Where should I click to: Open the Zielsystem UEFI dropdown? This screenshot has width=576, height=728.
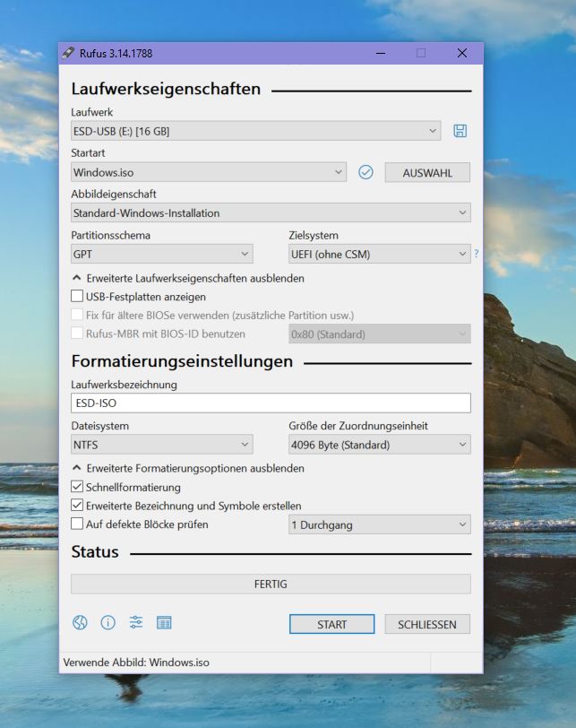tap(379, 254)
